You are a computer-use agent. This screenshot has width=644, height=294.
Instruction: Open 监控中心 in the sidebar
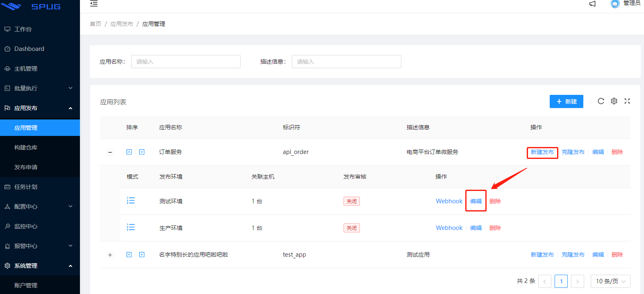point(40,226)
